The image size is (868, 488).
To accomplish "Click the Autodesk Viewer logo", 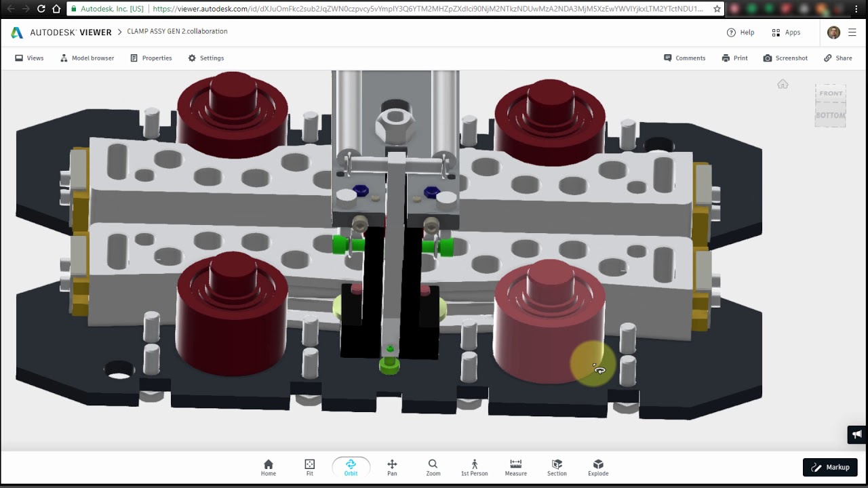I will tap(61, 33).
